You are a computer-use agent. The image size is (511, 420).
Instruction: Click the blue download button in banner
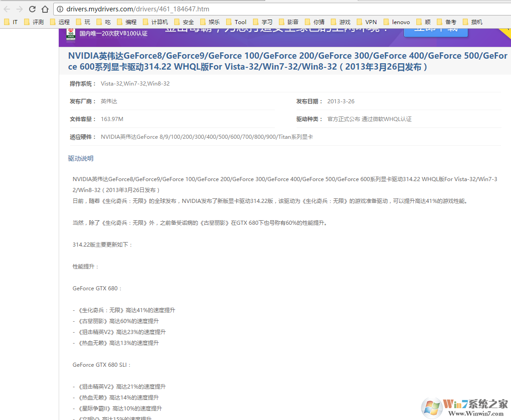(436, 32)
